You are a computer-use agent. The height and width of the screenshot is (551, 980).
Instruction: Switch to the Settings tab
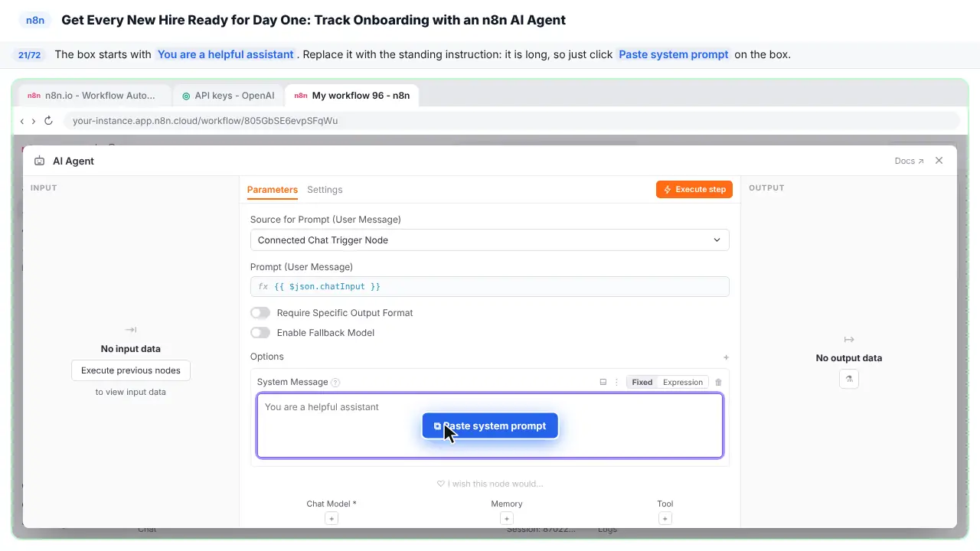point(325,190)
